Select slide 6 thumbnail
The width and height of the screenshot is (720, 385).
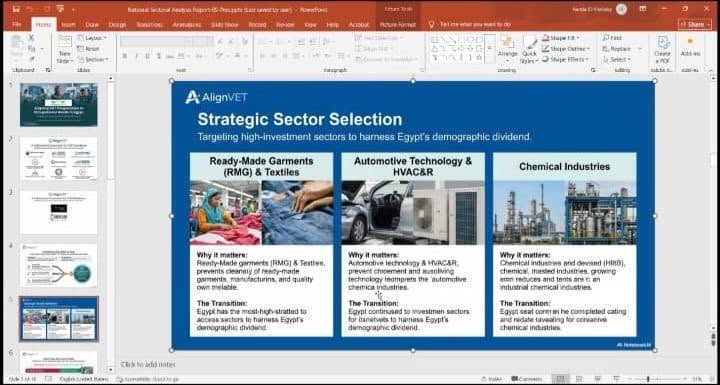pyautogui.click(x=59, y=362)
